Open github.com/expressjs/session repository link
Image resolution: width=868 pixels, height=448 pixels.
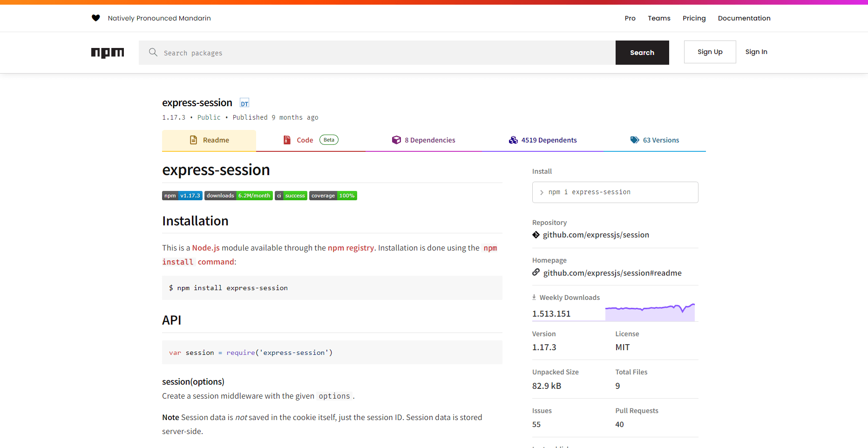tap(596, 235)
